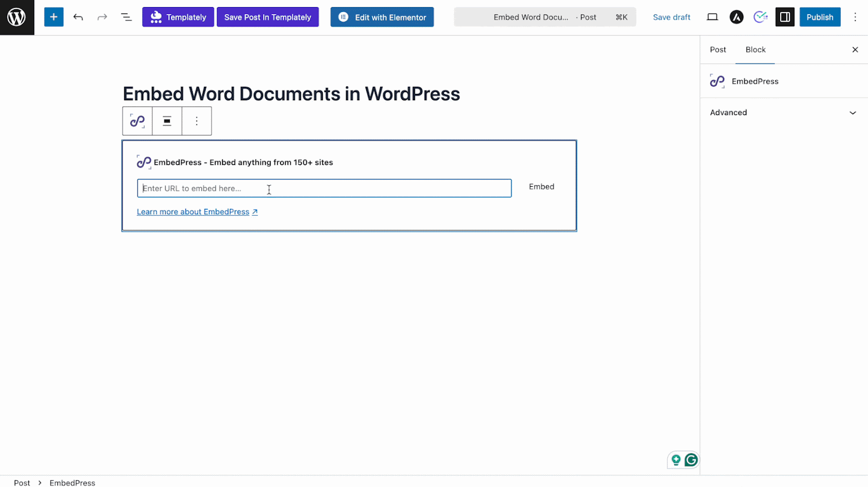Click the EmbedPress block type icon
The width and height of the screenshot is (868, 487).
137,121
